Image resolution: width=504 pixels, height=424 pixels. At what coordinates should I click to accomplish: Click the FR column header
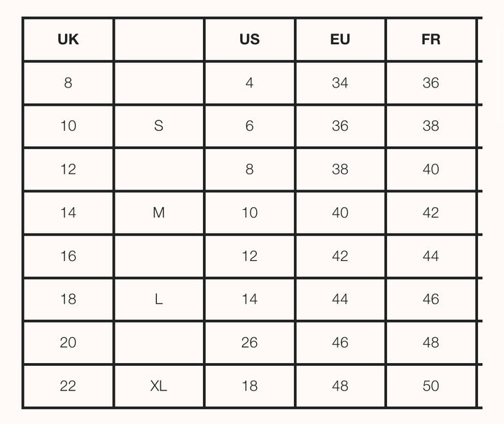430,39
